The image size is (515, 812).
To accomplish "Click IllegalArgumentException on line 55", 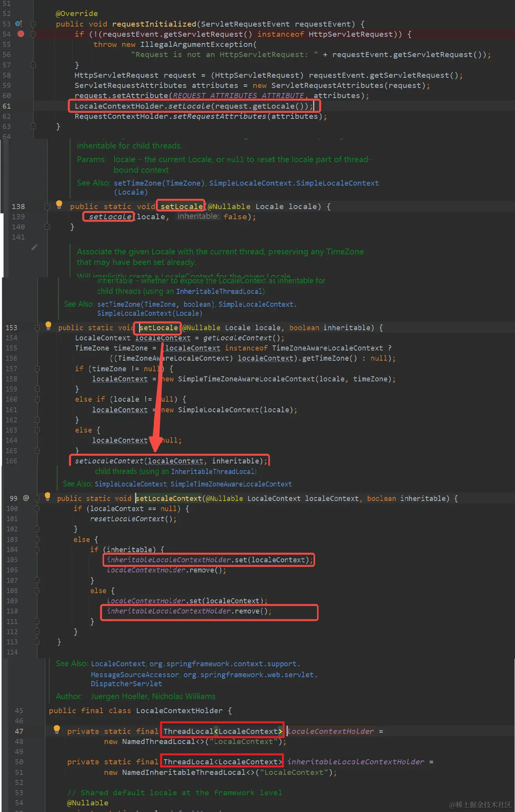I will click(196, 44).
